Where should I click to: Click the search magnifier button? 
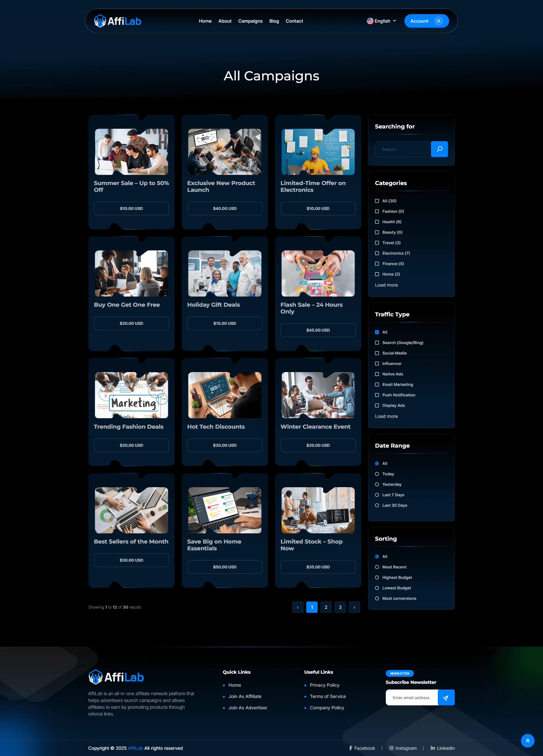(439, 149)
